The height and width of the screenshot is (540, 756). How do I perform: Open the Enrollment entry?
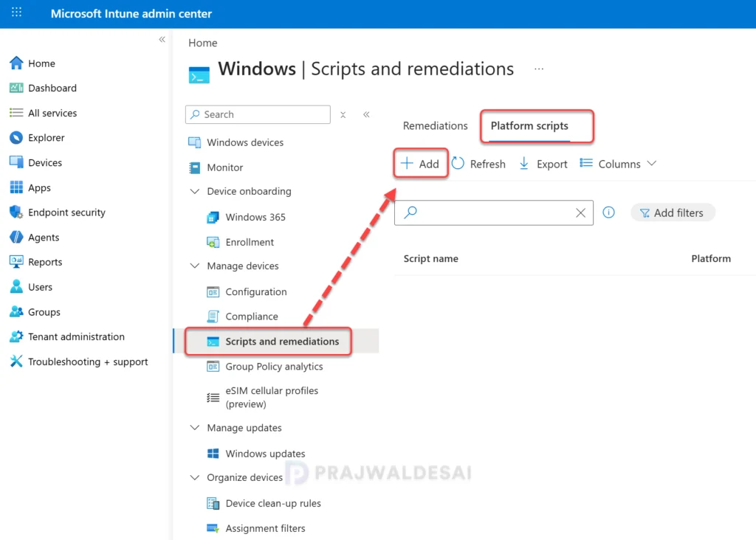tap(250, 242)
